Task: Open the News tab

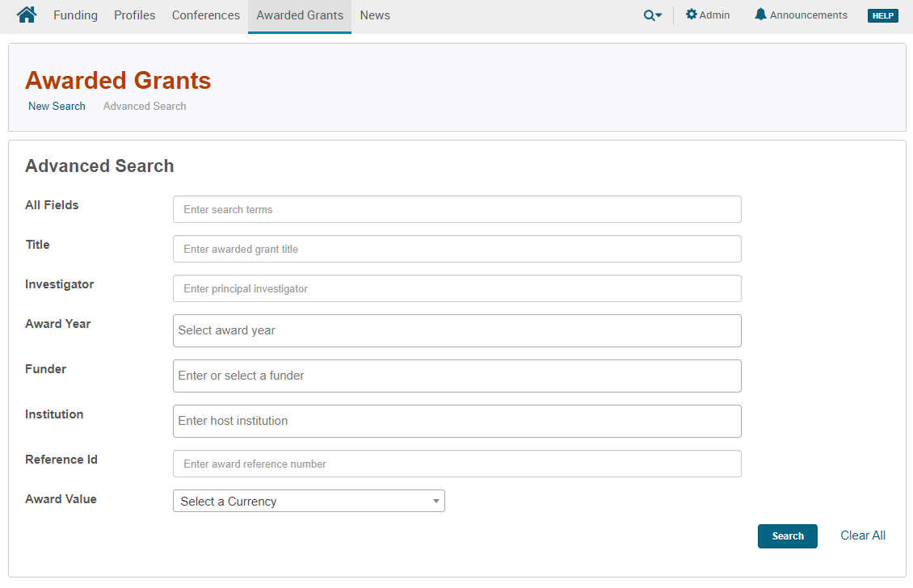Action: (x=375, y=15)
